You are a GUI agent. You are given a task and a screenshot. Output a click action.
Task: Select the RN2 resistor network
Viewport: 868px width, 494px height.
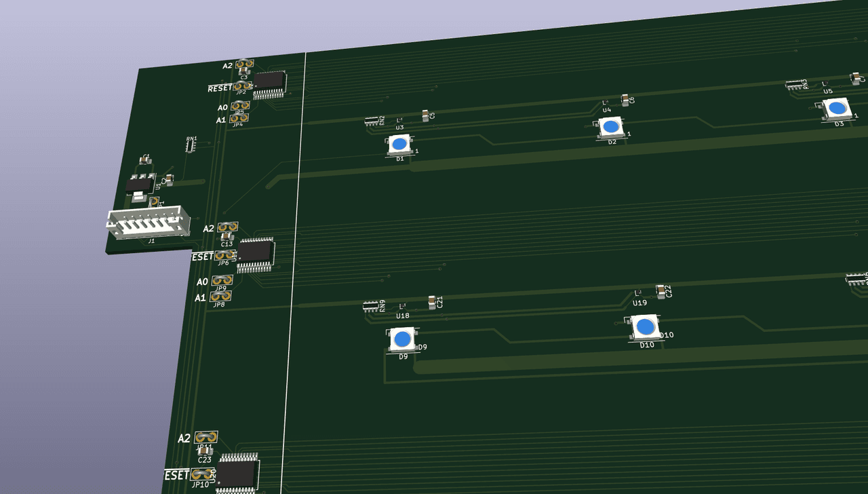(x=372, y=121)
